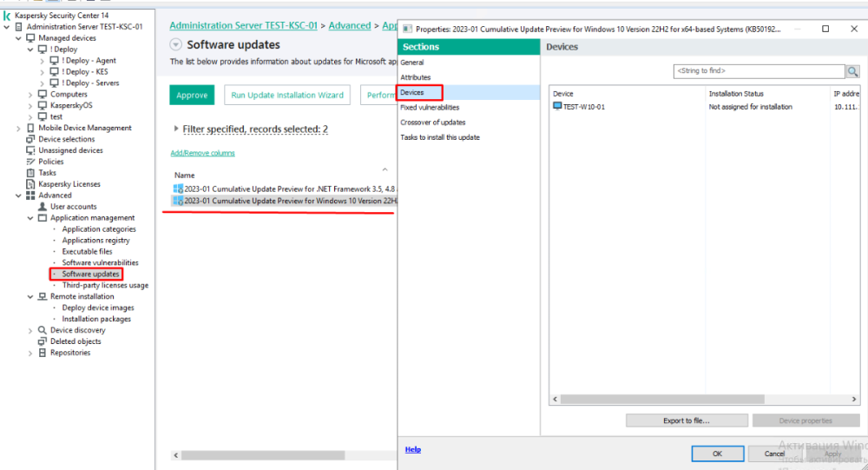The image size is (868, 470).
Task: Click the Add/Remove columns link
Action: coord(202,153)
